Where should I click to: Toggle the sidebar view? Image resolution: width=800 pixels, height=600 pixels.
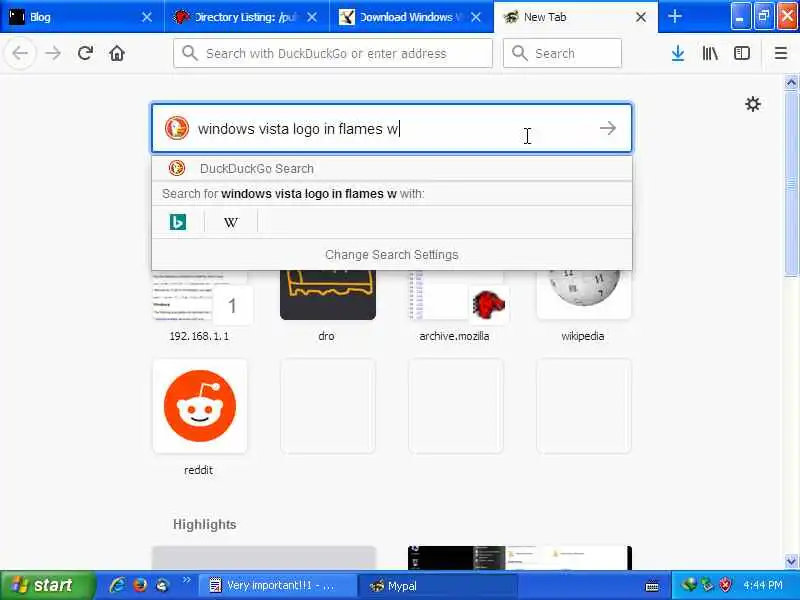click(x=741, y=53)
